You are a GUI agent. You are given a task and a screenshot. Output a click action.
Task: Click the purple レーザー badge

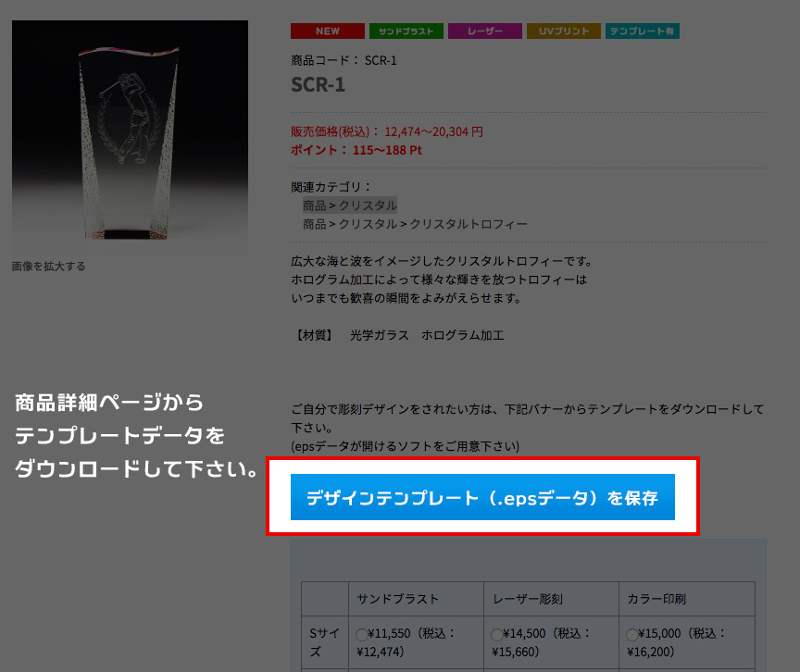[484, 31]
